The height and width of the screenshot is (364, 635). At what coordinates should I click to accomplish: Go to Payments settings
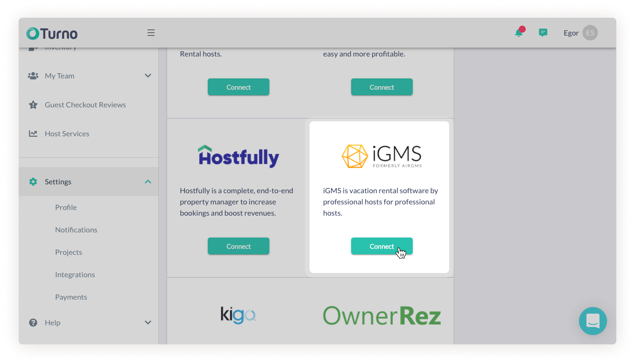pos(71,297)
